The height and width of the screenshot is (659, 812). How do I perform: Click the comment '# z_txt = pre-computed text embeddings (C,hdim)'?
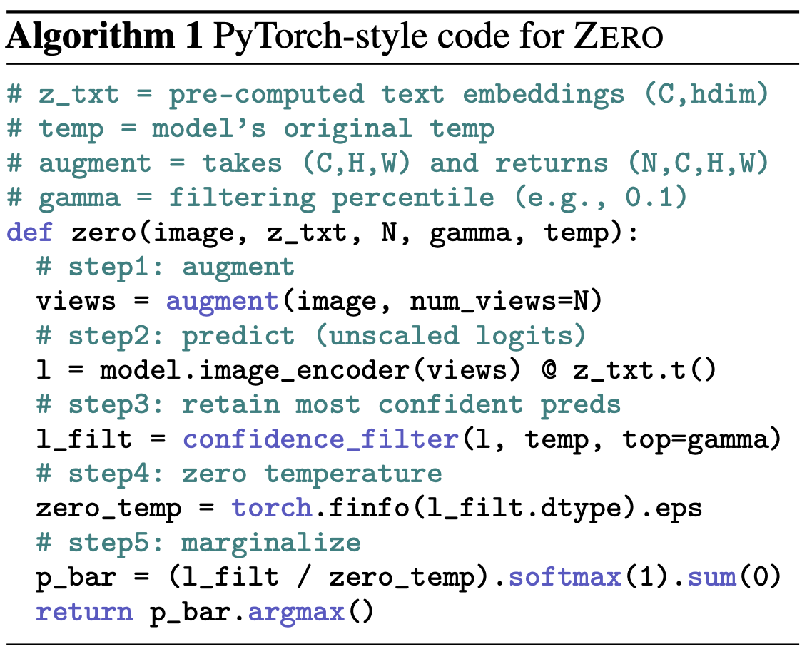387,96
